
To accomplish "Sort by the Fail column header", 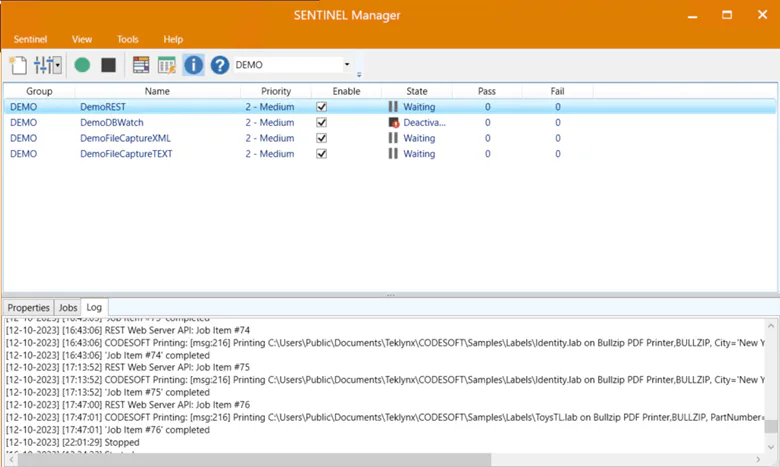I will [557, 91].
